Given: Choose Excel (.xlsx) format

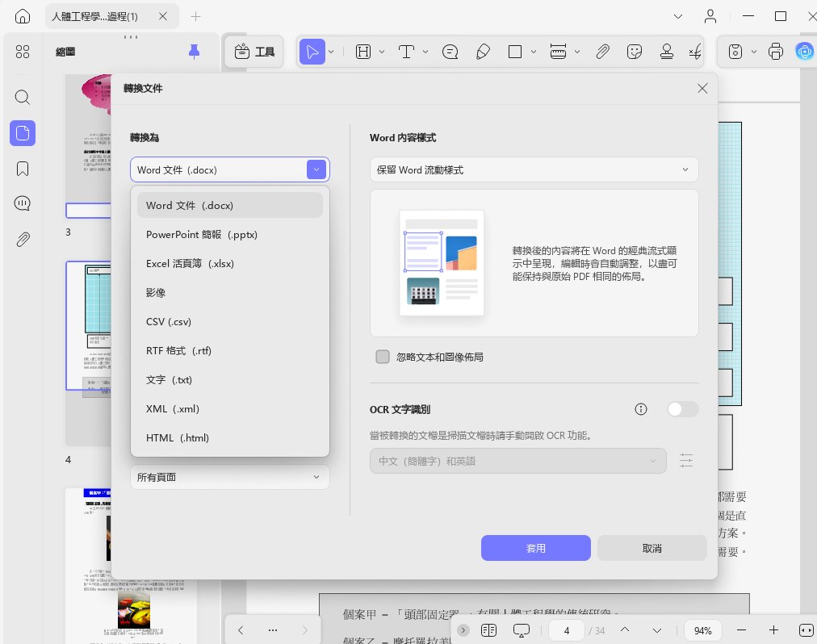Looking at the screenshot, I should click(x=230, y=264).
